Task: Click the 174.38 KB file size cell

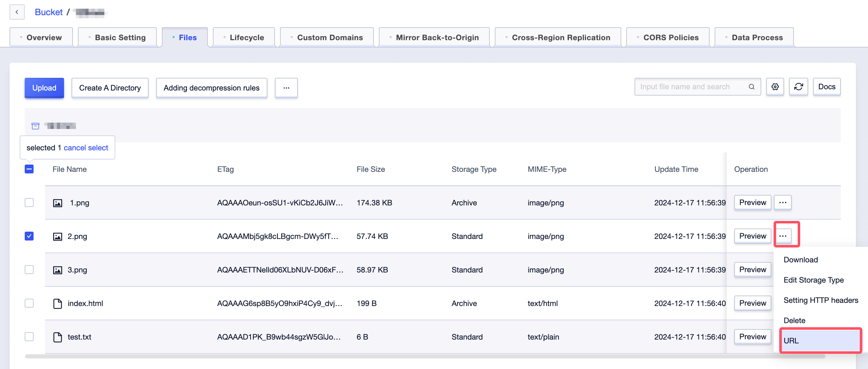Action: pyautogui.click(x=374, y=203)
